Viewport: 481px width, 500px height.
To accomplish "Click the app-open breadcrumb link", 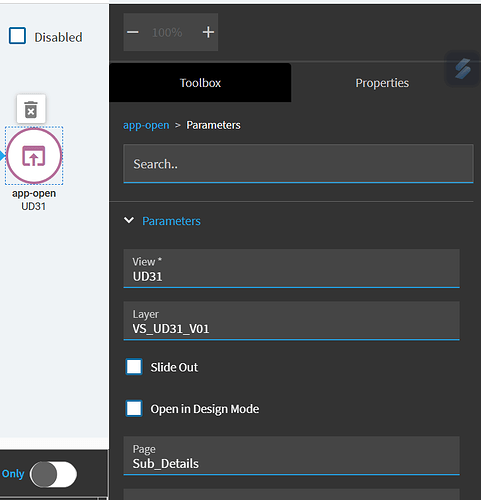I will pos(146,125).
